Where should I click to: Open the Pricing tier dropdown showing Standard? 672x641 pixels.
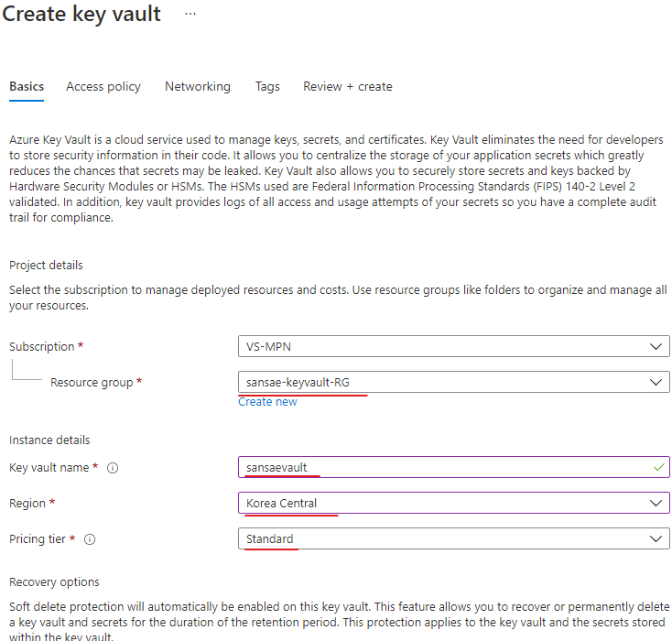453,539
